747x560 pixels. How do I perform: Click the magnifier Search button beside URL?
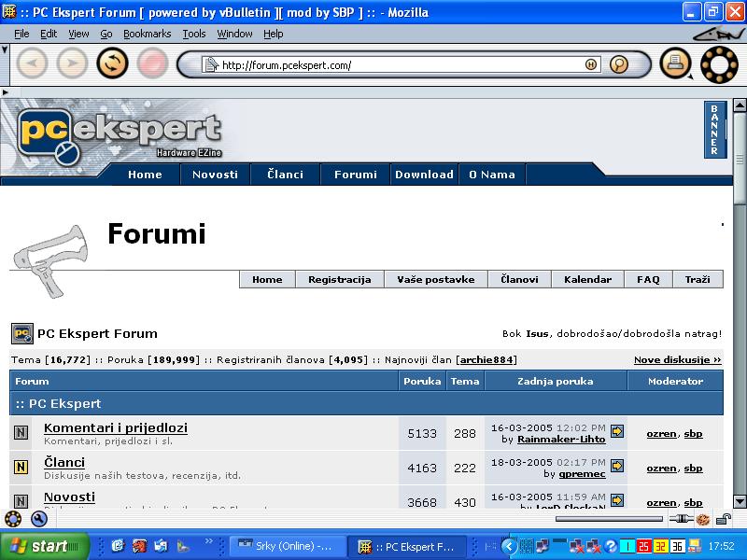click(618, 64)
